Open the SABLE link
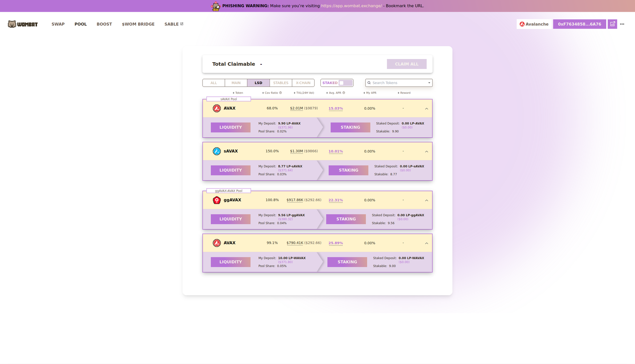Viewport: 635px width, 364px height. [174, 24]
